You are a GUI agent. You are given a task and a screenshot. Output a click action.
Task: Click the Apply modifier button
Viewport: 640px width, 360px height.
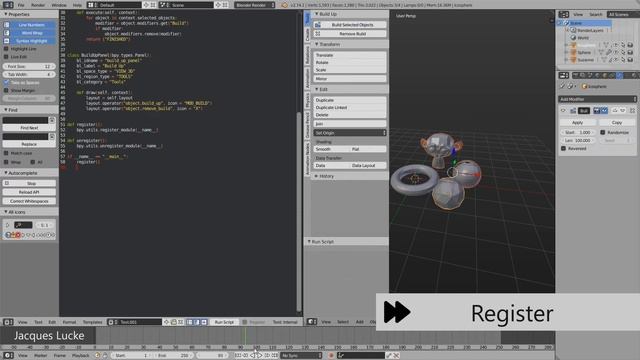click(577, 122)
